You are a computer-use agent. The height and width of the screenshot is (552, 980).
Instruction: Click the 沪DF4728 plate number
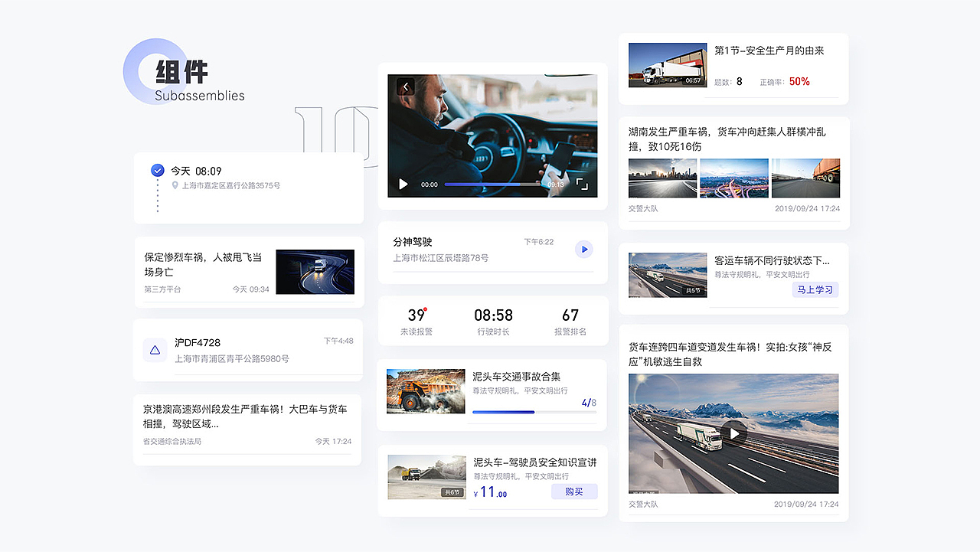[198, 342]
